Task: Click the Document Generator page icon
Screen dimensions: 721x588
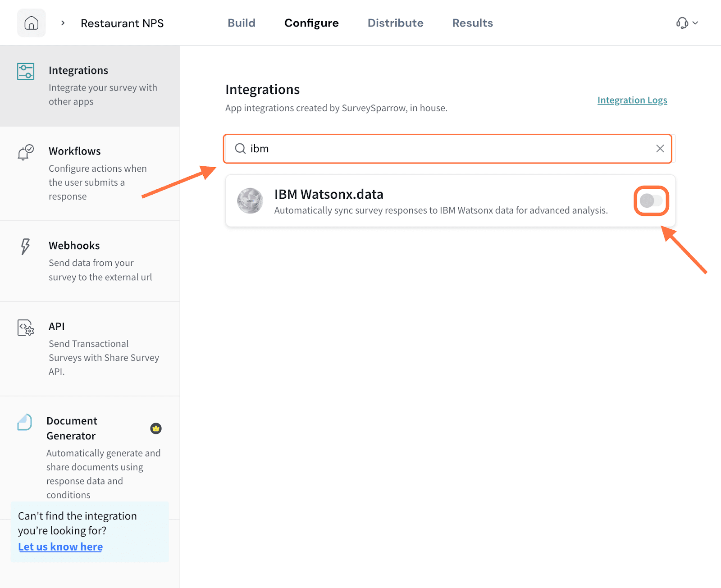Action: click(25, 422)
